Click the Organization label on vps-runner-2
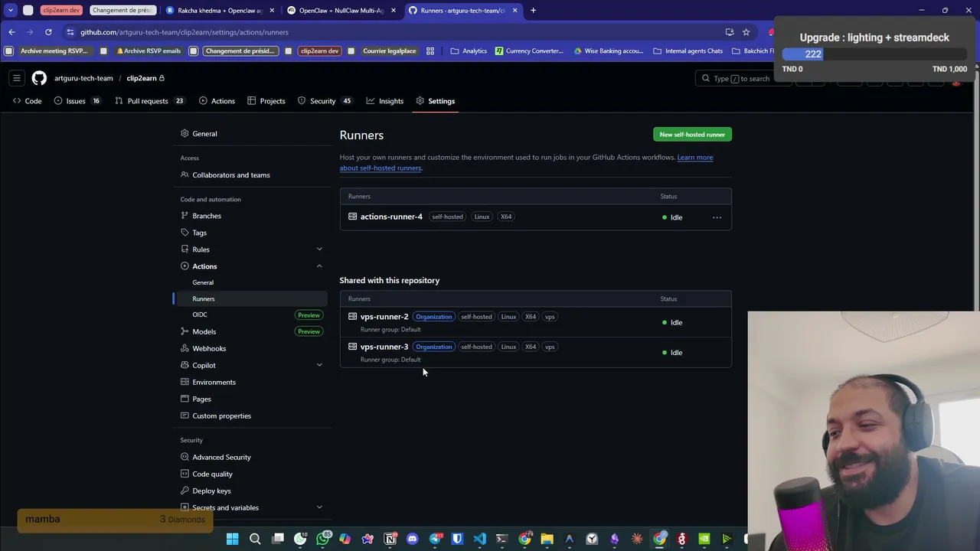 (x=434, y=317)
